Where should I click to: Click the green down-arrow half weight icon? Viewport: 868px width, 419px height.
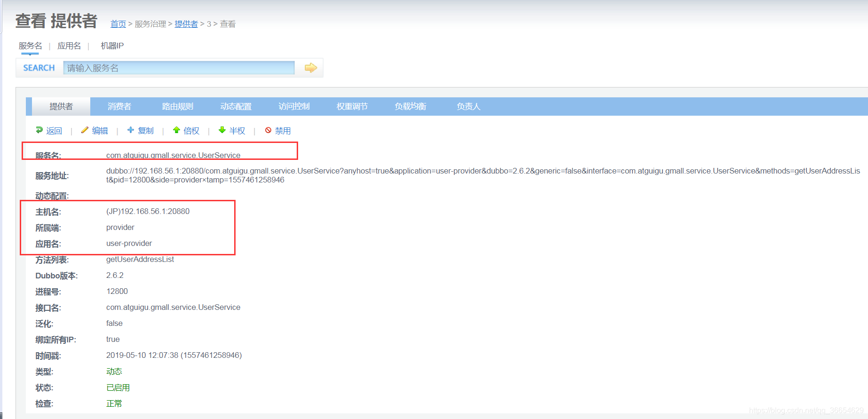pyautogui.click(x=222, y=130)
